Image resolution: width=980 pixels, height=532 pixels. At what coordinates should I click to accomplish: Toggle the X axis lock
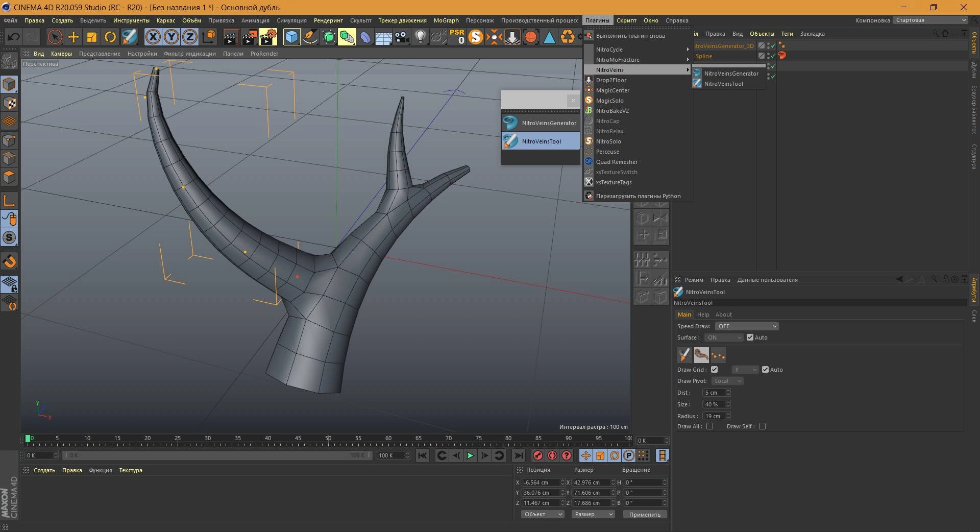coord(153,37)
